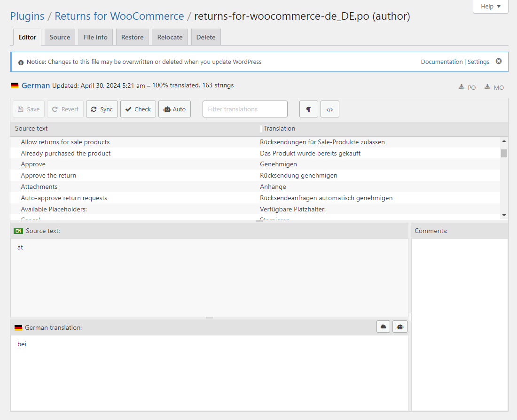The width and height of the screenshot is (517, 420).
Task: Toggle code view icon button
Action: (x=329, y=109)
